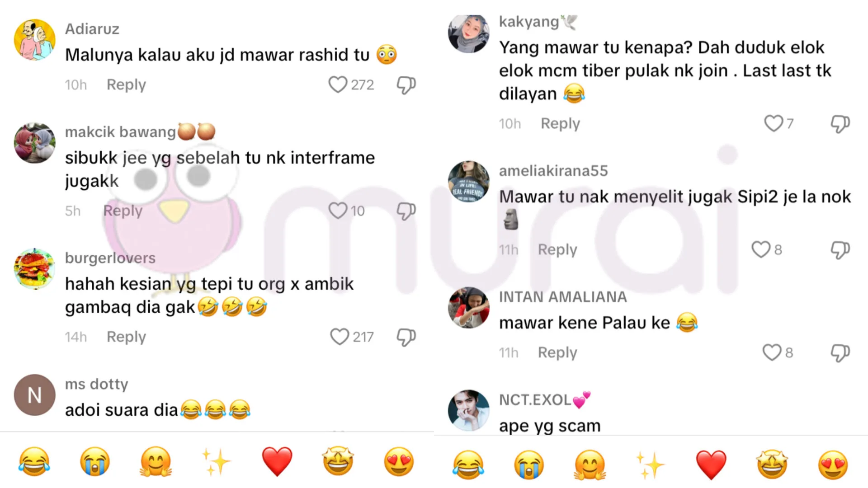Toggle dislike on INTAN AMALIANA's comment
This screenshot has height=488, width=868.
tap(840, 352)
